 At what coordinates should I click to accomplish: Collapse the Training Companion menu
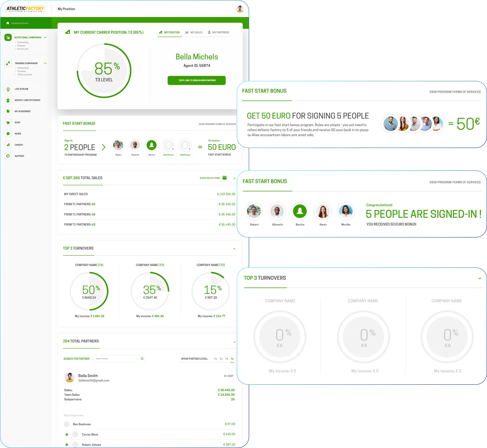pyautogui.click(x=45, y=63)
